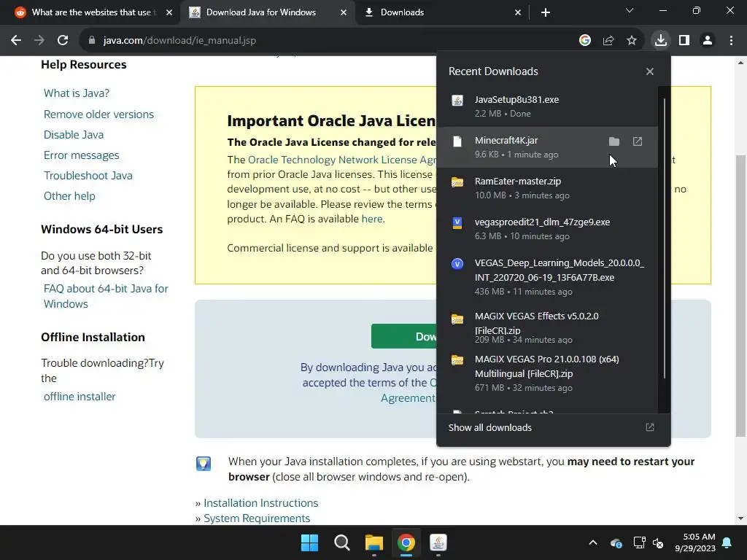Image resolution: width=747 pixels, height=560 pixels.
Task: Open Troubleshoot Java link
Action: [88, 176]
